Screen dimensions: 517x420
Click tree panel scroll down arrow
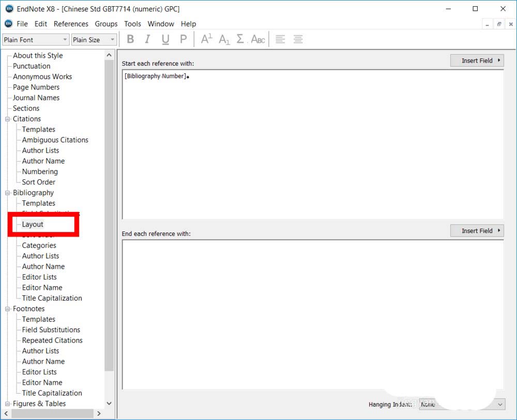click(x=109, y=403)
